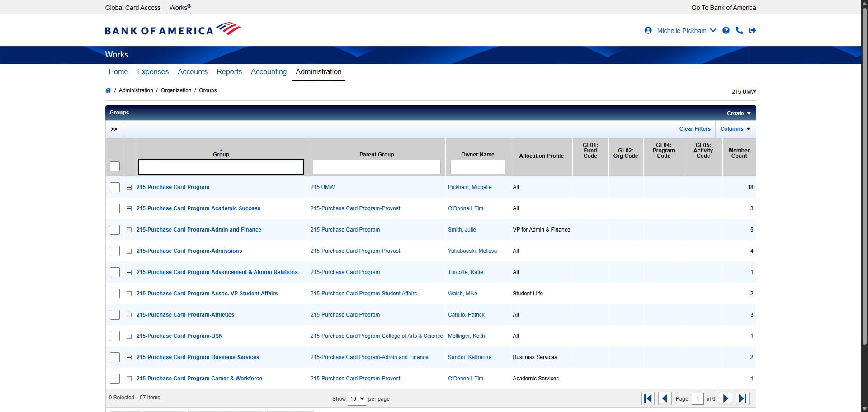Click the first page arrow icon

pyautogui.click(x=647, y=398)
